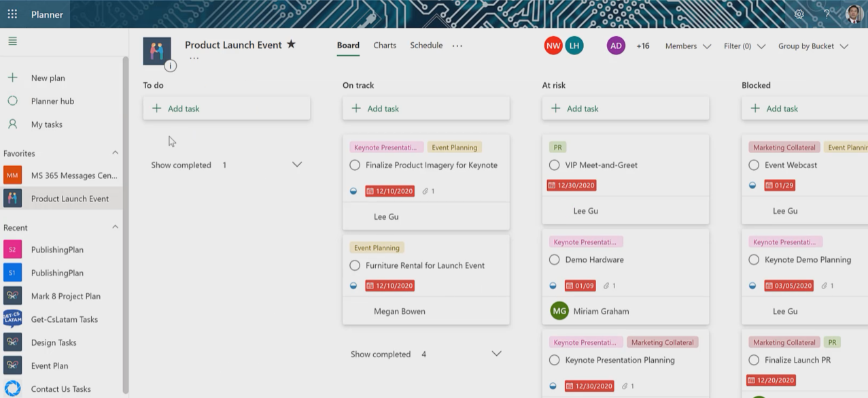Viewport: 868px width, 398px height.
Task: Mark Keynote Demo Planning task complete
Action: click(x=754, y=260)
